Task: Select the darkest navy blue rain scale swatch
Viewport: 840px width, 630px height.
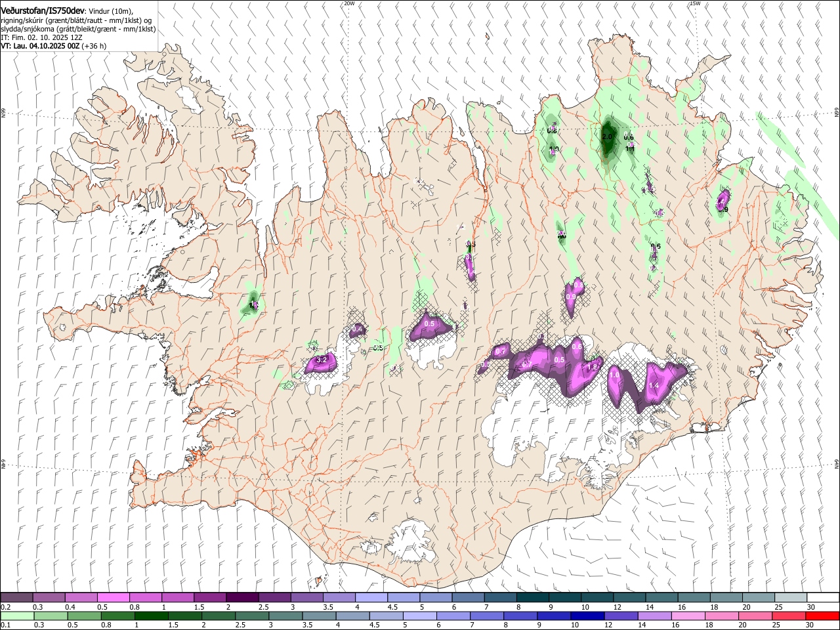Action: click(586, 616)
